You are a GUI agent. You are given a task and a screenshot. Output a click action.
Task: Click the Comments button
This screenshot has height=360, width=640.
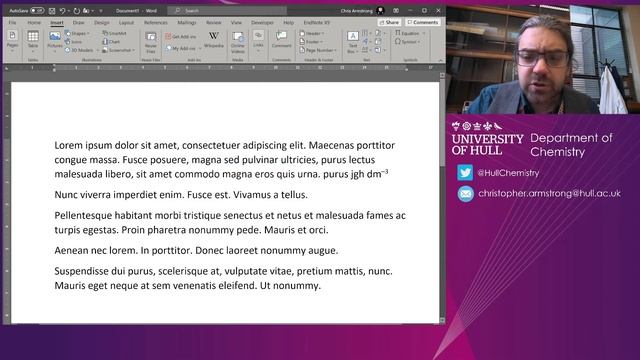pyautogui.click(x=422, y=22)
